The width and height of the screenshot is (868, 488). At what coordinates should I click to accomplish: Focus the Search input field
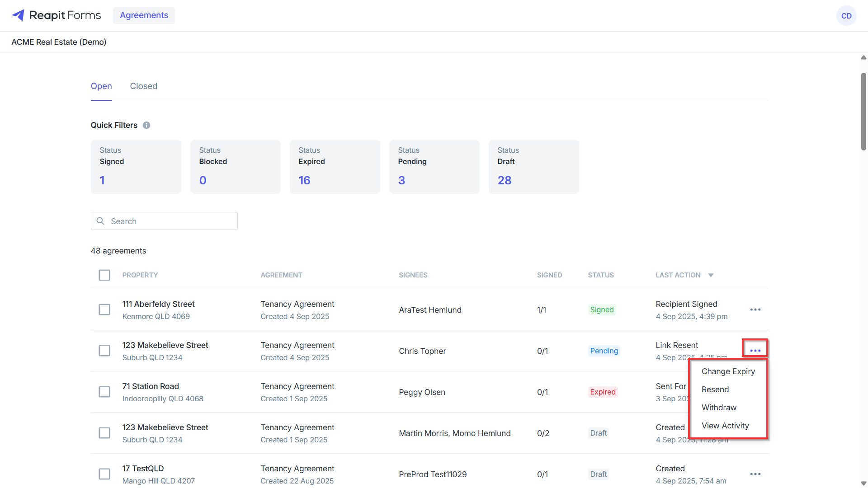[164, 221]
